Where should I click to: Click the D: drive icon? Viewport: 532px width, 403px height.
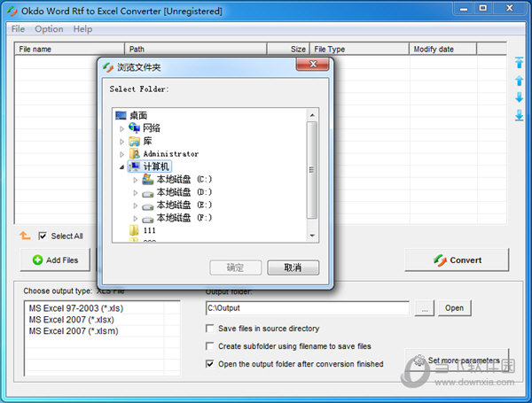[147, 194]
